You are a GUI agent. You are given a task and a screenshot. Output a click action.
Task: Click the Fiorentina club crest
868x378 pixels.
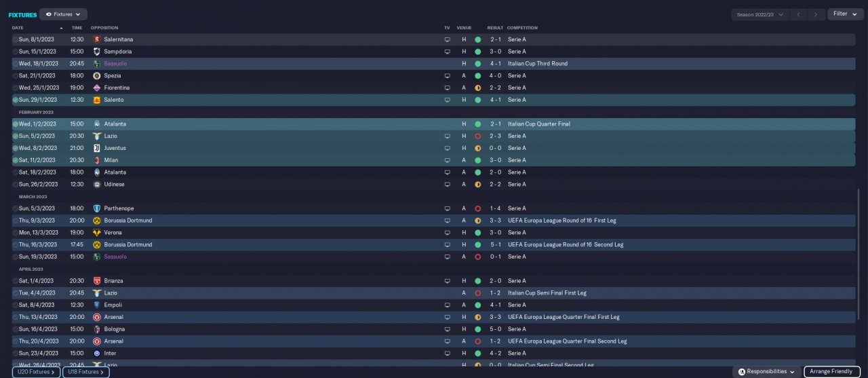click(x=96, y=88)
